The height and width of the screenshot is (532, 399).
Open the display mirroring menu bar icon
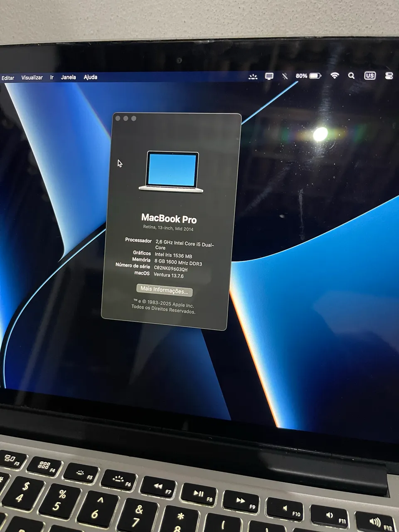[x=269, y=76]
